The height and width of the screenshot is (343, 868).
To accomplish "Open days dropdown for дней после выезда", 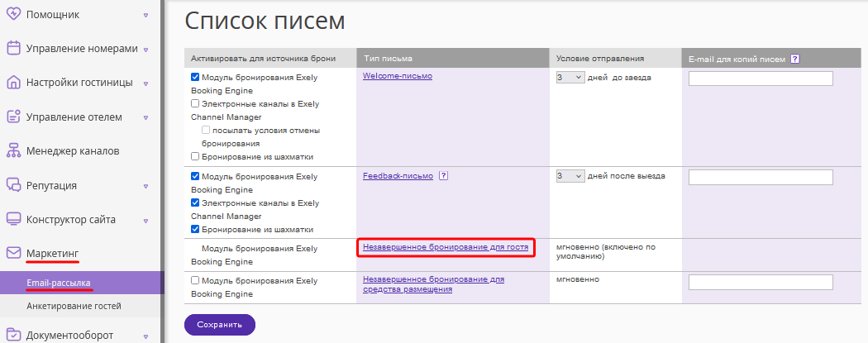I will (570, 176).
